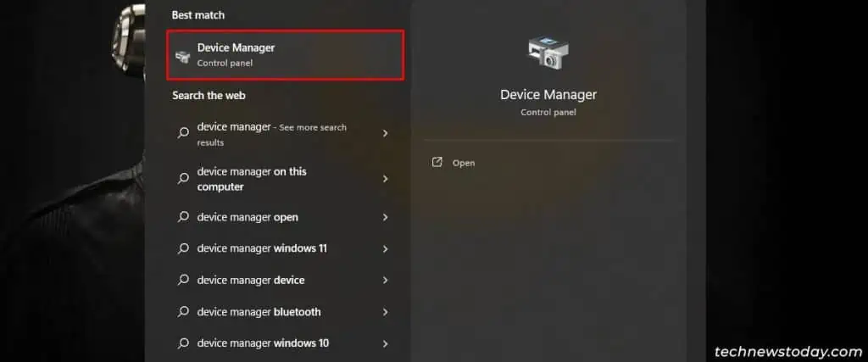The width and height of the screenshot is (868, 362).
Task: Expand chevron for 'device manager device'
Action: 386,281
